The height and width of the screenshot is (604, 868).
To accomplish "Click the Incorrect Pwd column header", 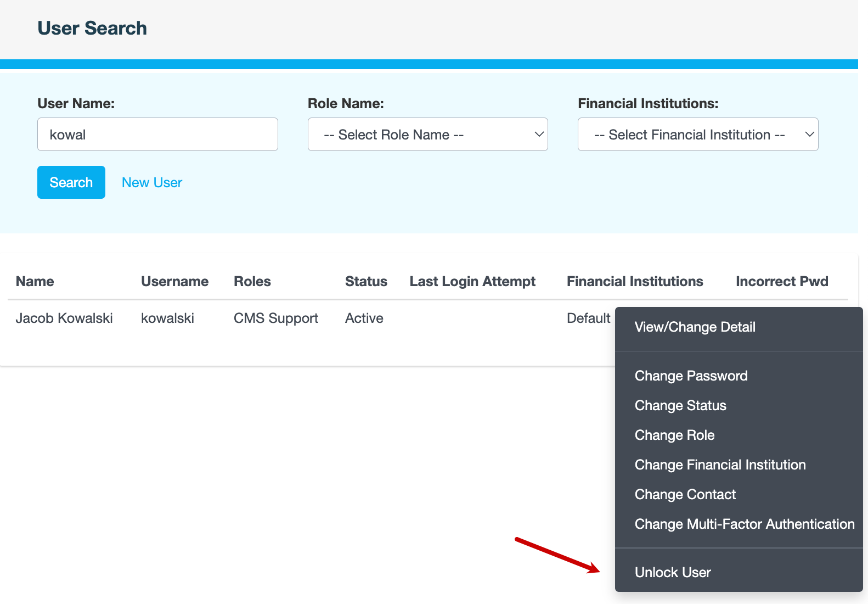I will pos(781,282).
